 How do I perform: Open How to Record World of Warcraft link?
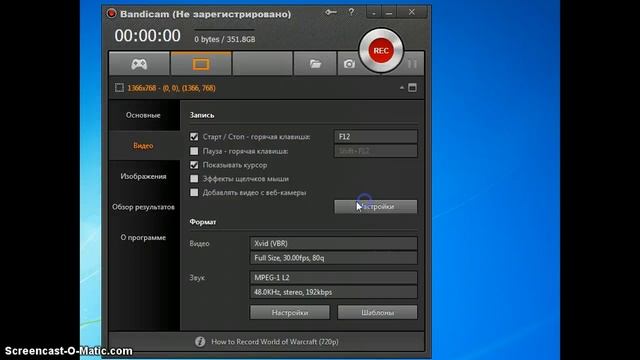275,342
